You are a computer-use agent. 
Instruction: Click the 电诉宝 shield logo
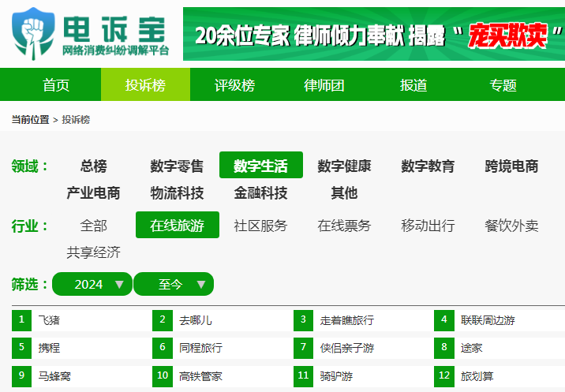[33, 33]
